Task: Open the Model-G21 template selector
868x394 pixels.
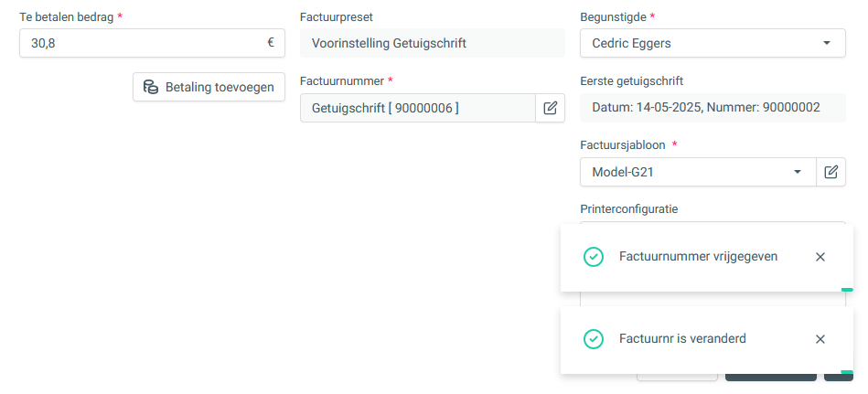Action: (698, 172)
